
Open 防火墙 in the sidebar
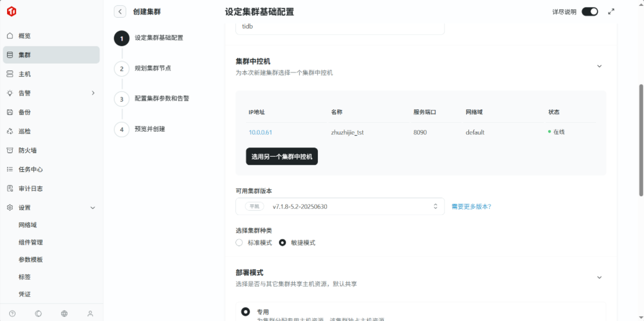27,150
